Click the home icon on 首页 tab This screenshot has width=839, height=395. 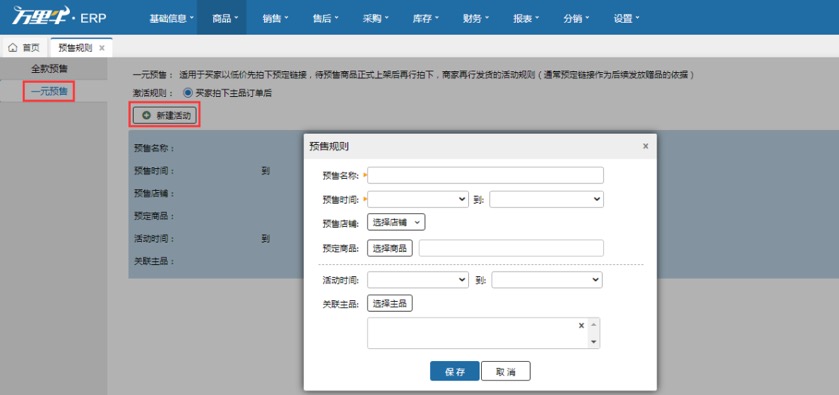pyautogui.click(x=13, y=48)
